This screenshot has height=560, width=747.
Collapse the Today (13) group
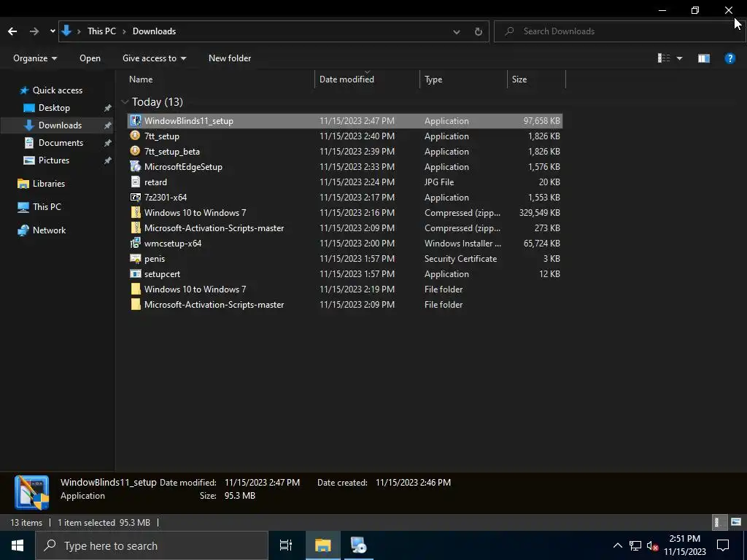pyautogui.click(x=125, y=102)
